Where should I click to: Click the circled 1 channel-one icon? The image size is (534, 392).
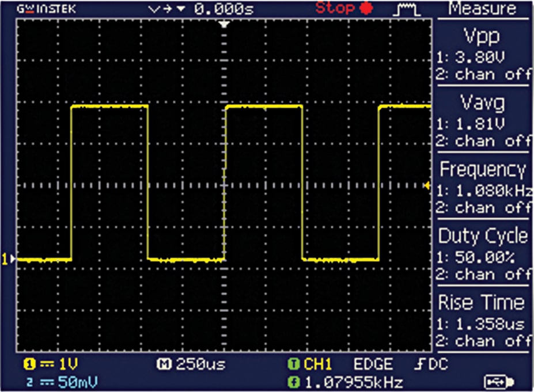[x=29, y=364]
